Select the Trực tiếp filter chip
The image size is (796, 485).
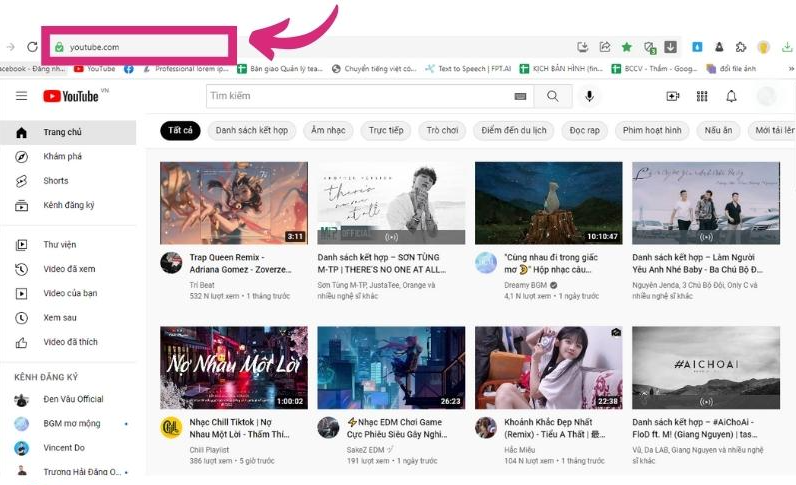pos(386,131)
